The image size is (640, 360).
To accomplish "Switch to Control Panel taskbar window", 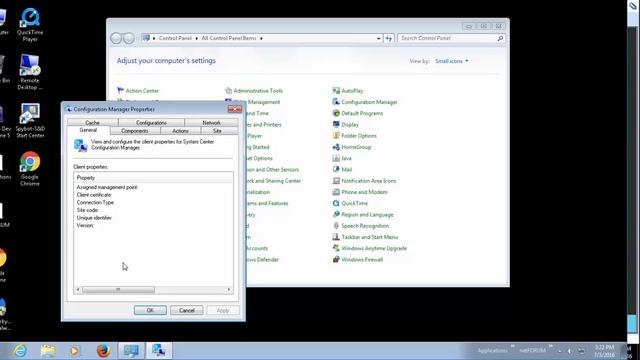I will [131, 351].
